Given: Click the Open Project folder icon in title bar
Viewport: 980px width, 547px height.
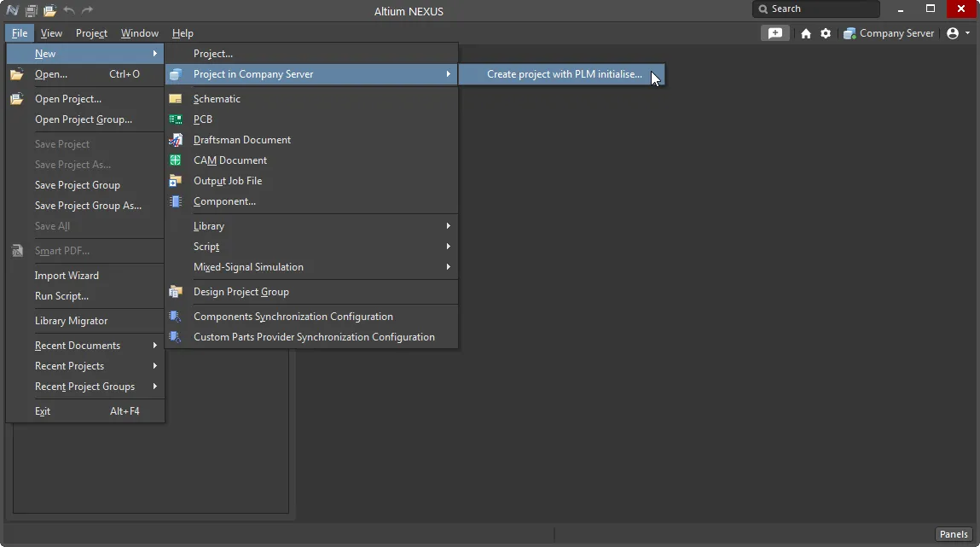Looking at the screenshot, I should pos(49,10).
